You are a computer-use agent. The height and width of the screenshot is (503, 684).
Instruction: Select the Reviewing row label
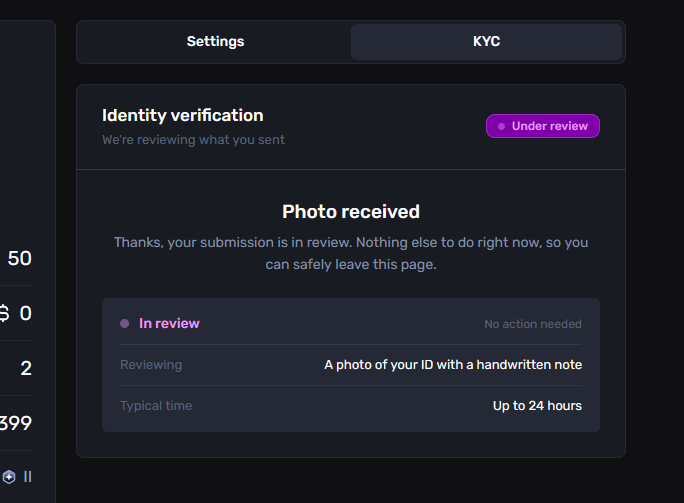click(151, 365)
